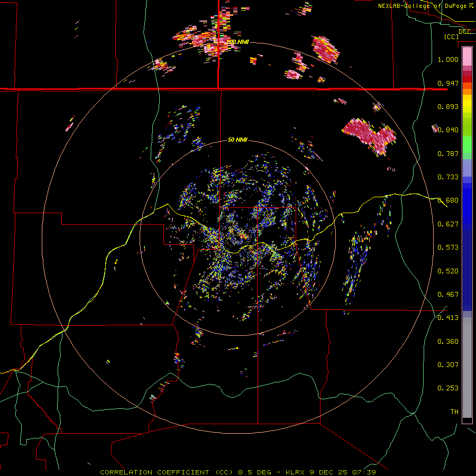Pick the bright green segment of color bar
Screen dimensions: 476x476
tap(467, 144)
